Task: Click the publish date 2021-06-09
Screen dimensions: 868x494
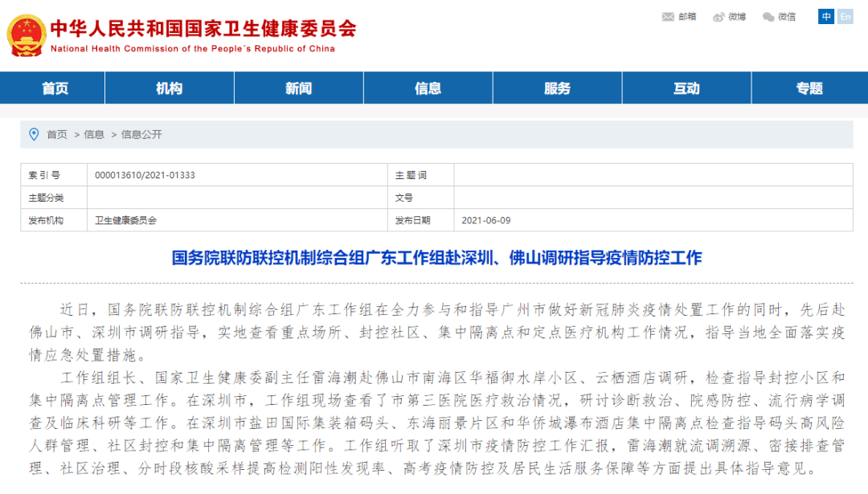Action: click(486, 220)
